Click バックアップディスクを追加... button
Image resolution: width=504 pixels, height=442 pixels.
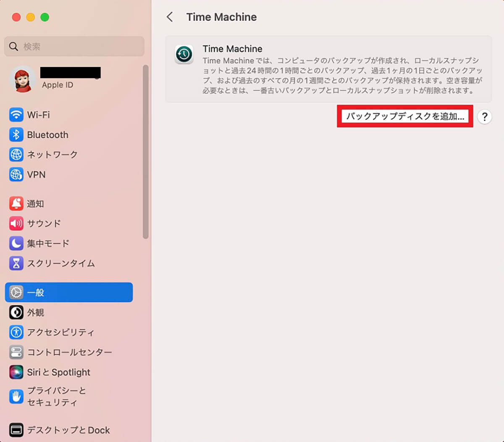click(405, 116)
